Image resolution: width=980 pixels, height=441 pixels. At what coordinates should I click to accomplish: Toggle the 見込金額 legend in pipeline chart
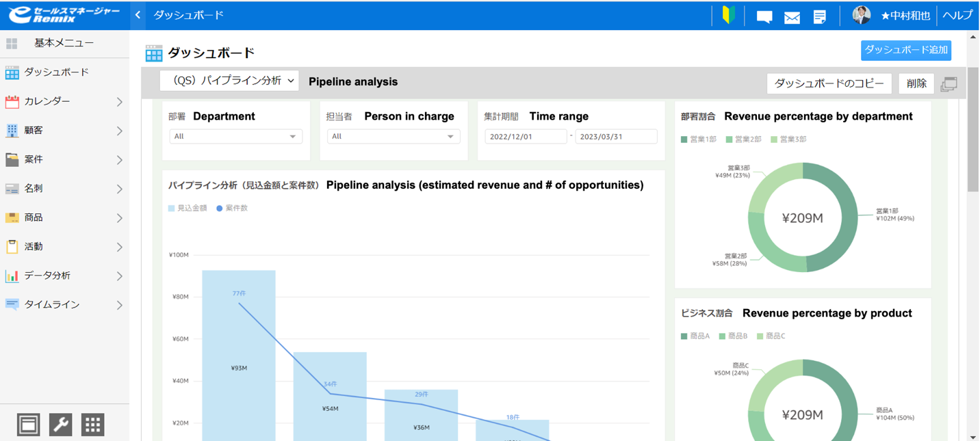coord(188,206)
